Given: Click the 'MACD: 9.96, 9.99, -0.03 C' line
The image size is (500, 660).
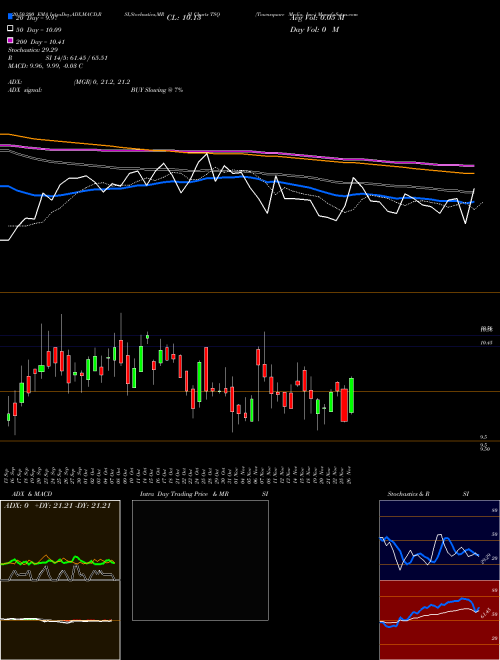Looking at the screenshot, I should tap(45, 66).
